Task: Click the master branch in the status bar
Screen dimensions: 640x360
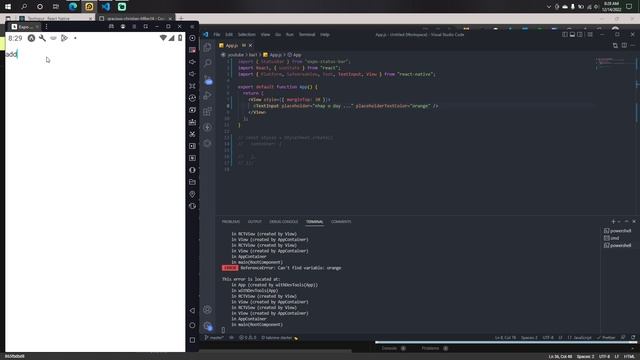Action: click(x=214, y=338)
